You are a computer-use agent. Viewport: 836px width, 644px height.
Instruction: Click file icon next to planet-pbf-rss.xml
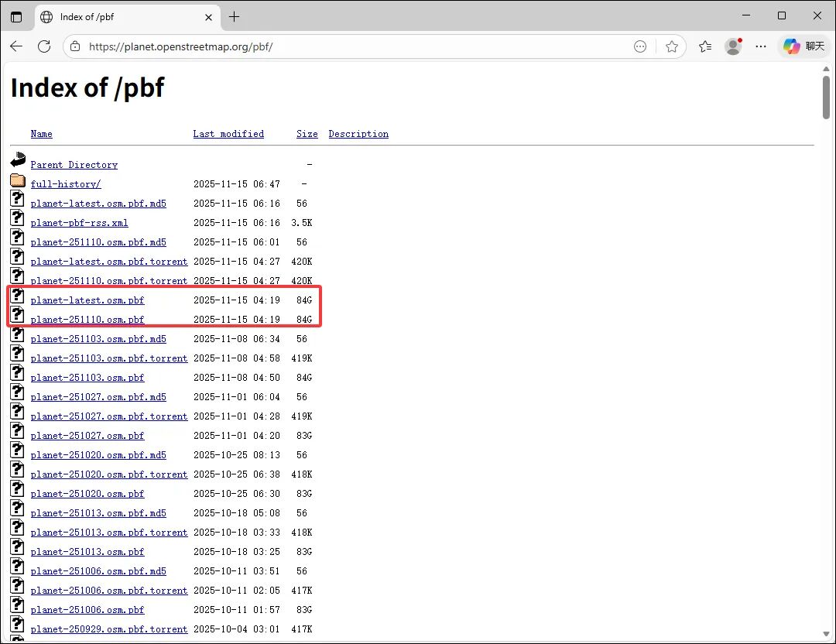point(18,218)
